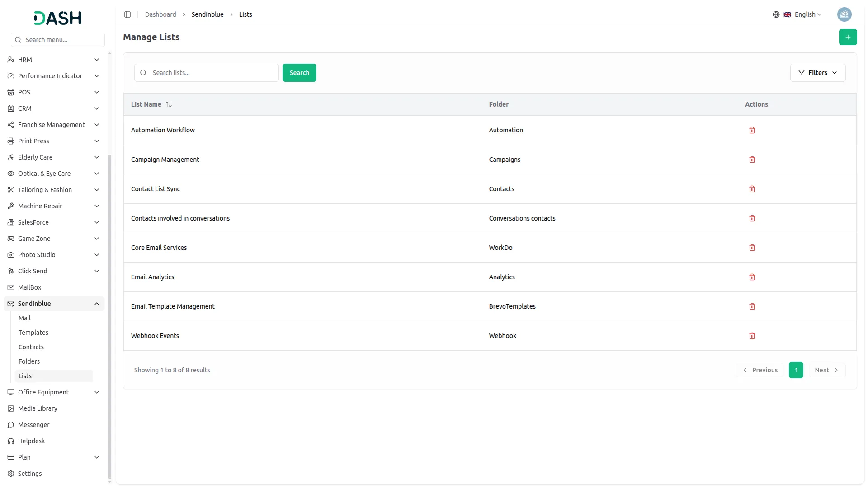
Task: Open the Contacts entry under Sendinblue
Action: pyautogui.click(x=31, y=347)
